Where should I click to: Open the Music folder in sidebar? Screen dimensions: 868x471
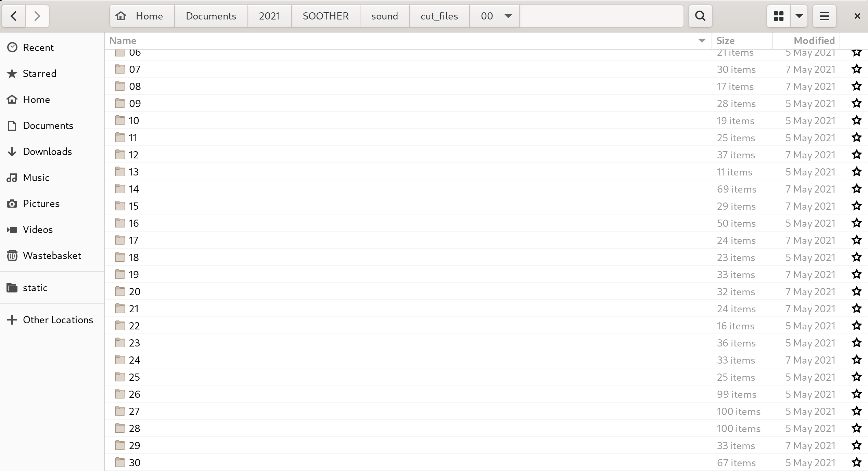36,178
